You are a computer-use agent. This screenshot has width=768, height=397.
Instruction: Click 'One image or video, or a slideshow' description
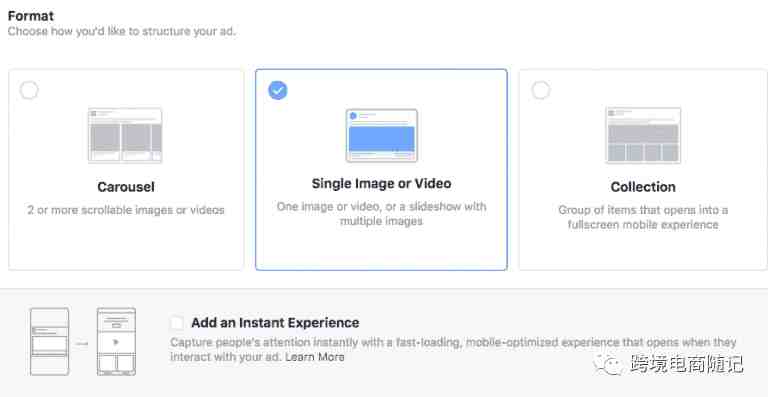tap(382, 214)
